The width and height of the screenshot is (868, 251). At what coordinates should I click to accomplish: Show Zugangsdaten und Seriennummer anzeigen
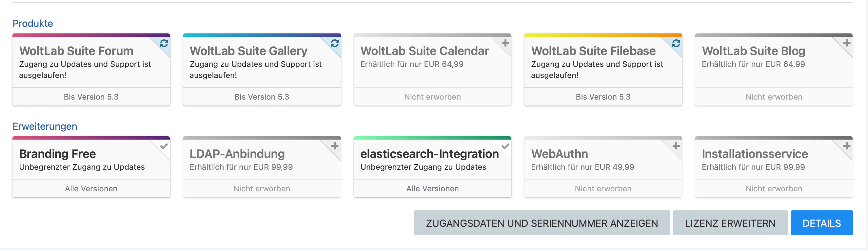(x=542, y=223)
